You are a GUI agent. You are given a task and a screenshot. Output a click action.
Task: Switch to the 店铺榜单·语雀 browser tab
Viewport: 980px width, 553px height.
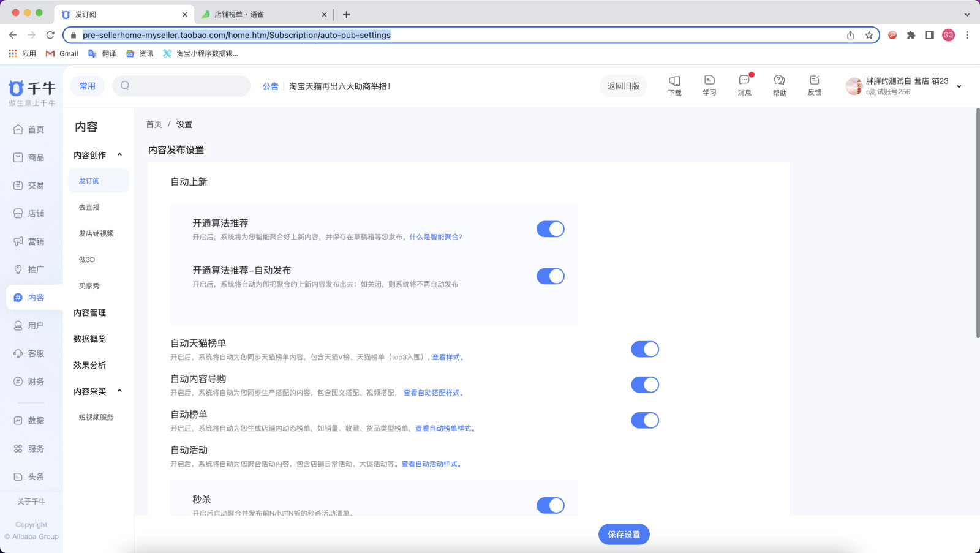257,13
